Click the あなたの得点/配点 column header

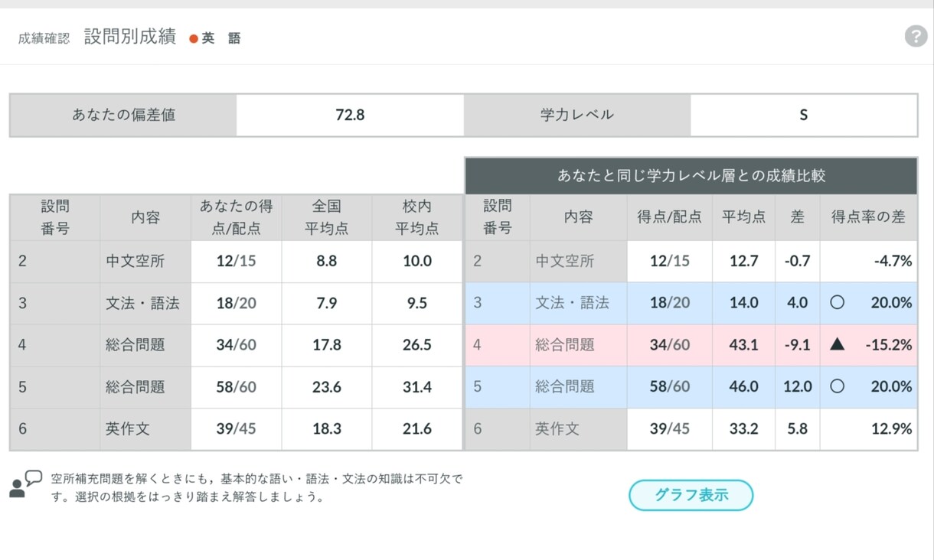click(x=236, y=217)
